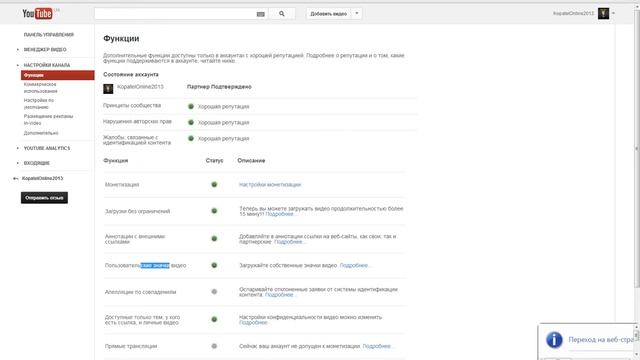640x360 pixels.
Task: Click the Описание column header
Action: pos(251,160)
